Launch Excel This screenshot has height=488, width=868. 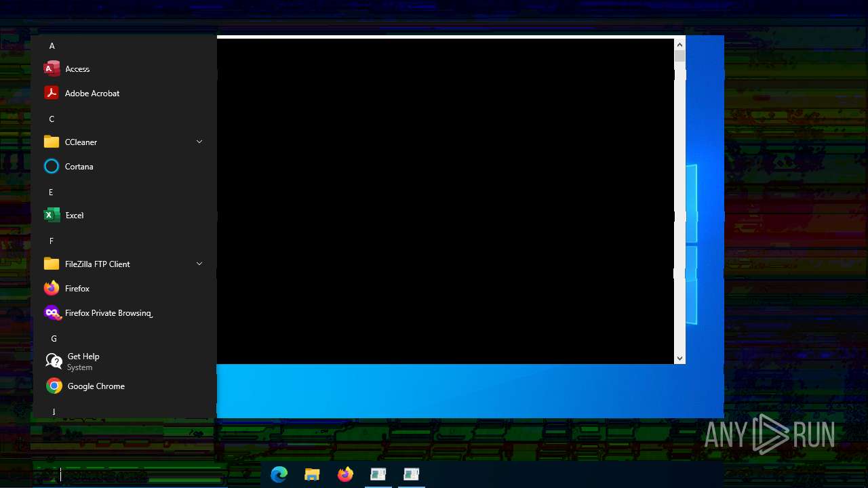(123, 216)
